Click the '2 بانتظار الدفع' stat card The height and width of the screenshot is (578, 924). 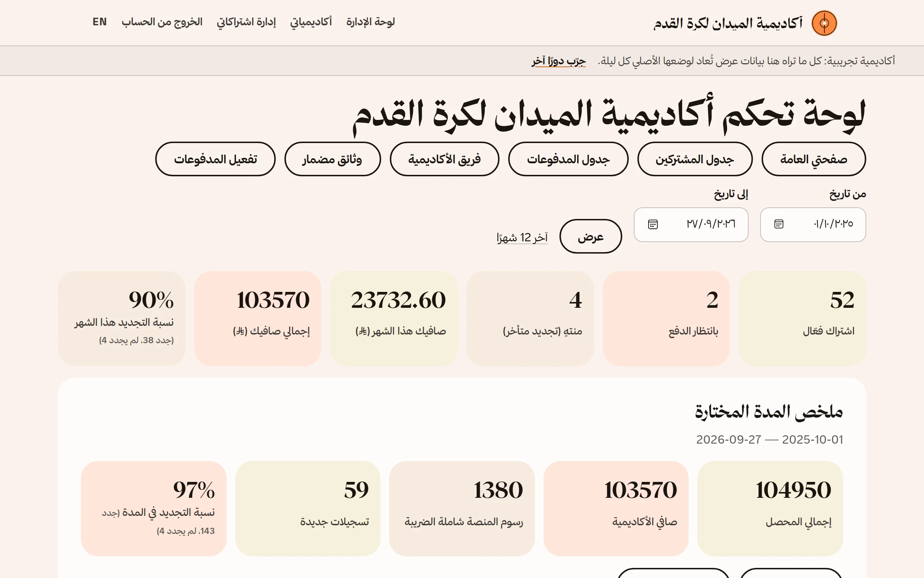(666, 318)
